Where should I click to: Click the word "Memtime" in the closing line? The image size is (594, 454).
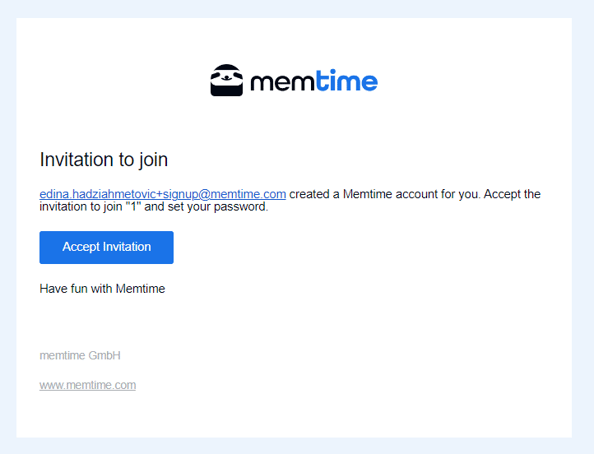point(140,289)
